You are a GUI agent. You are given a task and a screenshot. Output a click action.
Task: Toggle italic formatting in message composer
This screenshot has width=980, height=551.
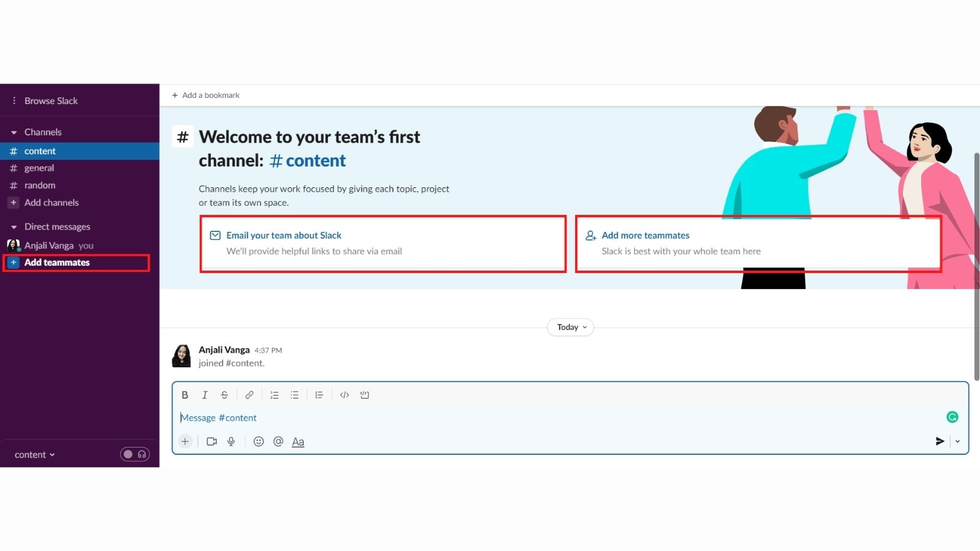205,395
